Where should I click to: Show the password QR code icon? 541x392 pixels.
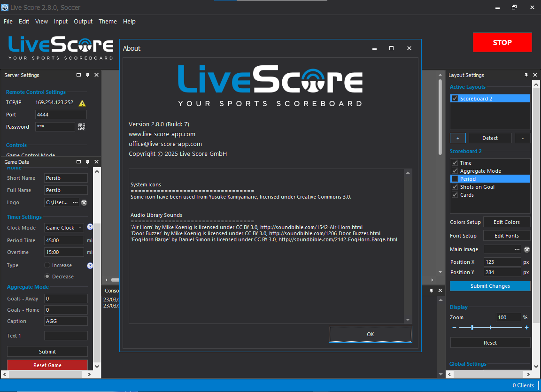click(82, 127)
